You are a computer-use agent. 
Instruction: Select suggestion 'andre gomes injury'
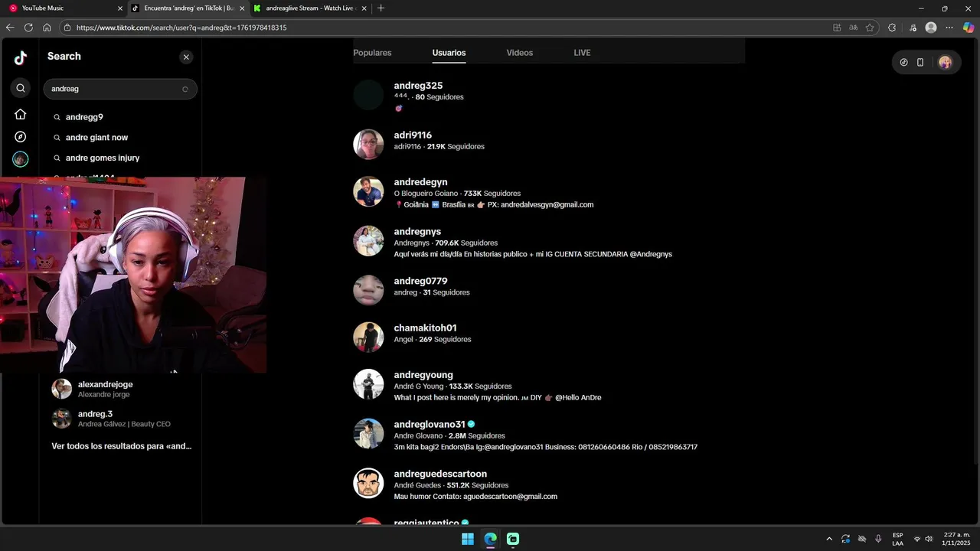point(103,158)
